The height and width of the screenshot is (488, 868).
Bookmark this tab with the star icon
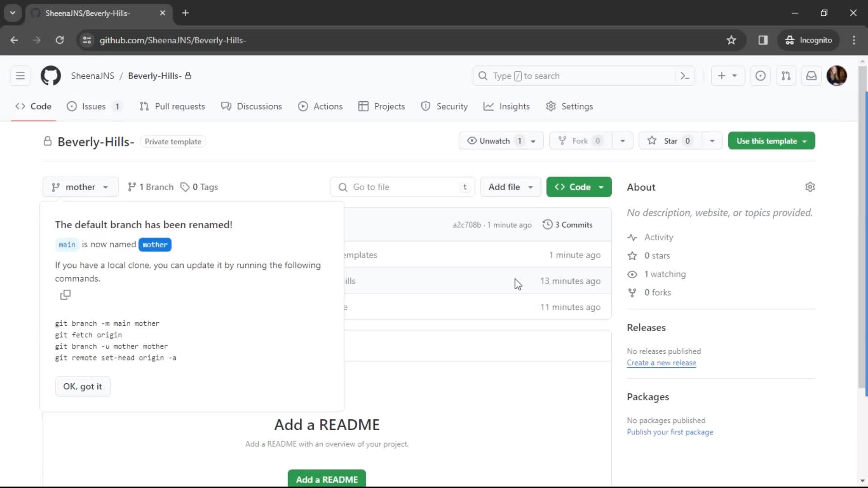click(731, 40)
